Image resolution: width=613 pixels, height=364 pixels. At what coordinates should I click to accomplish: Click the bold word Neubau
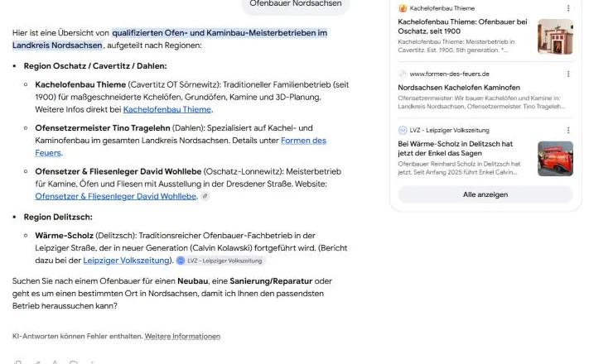[x=192, y=281]
